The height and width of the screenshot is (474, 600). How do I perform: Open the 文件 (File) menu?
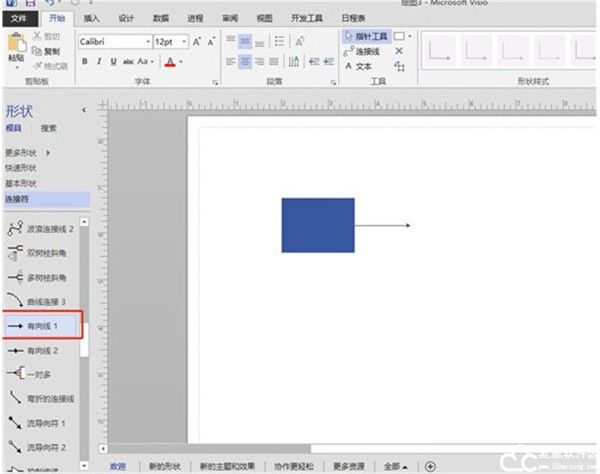pos(19,18)
